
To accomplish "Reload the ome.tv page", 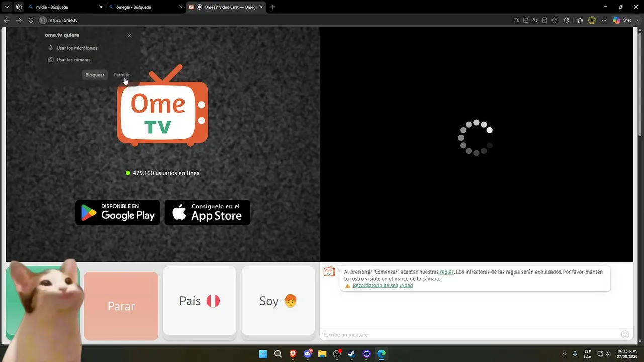I will click(31, 20).
